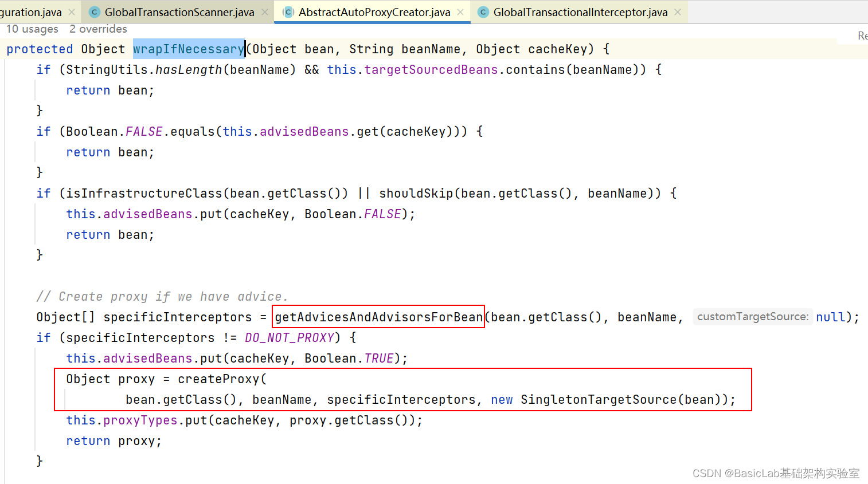
Task: Open the 2 overrides inlay hint
Action: tap(98, 29)
